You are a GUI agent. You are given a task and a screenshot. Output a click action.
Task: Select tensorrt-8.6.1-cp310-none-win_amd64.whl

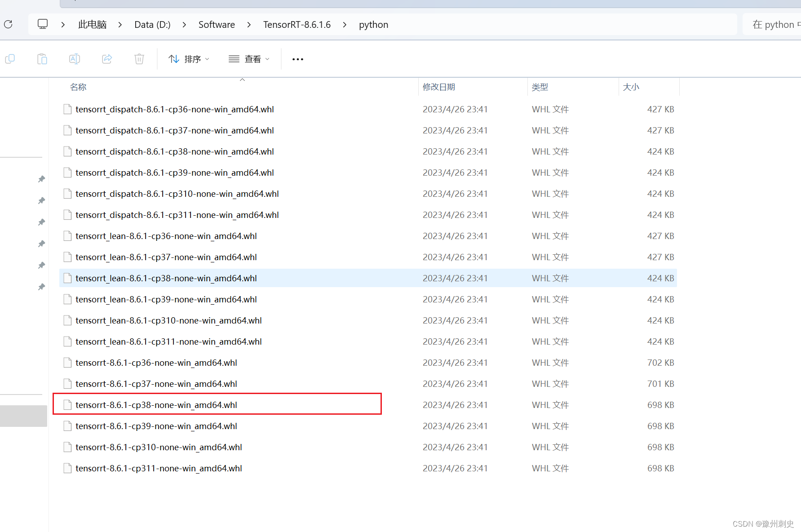(368, 447)
